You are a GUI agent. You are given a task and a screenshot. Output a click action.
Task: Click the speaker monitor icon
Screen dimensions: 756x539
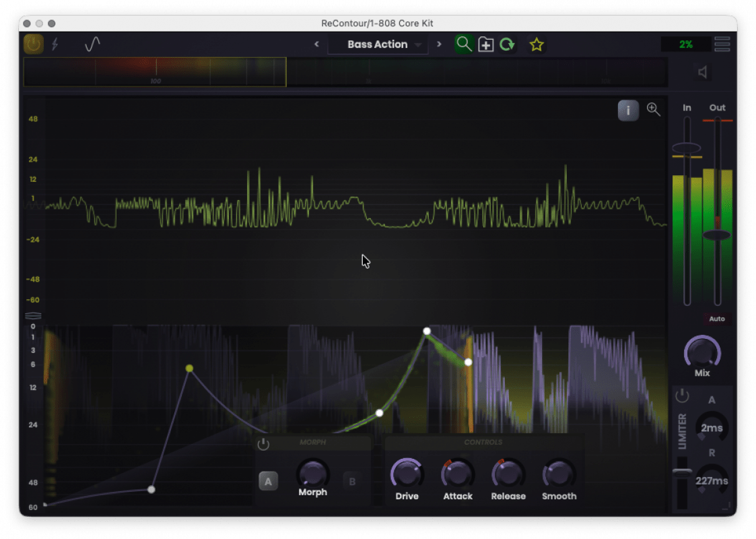click(703, 72)
